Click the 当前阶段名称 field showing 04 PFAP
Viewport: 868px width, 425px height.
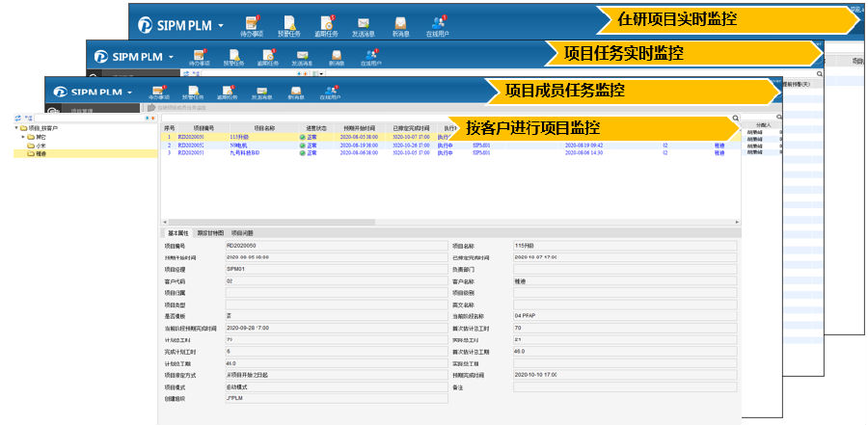click(625, 316)
